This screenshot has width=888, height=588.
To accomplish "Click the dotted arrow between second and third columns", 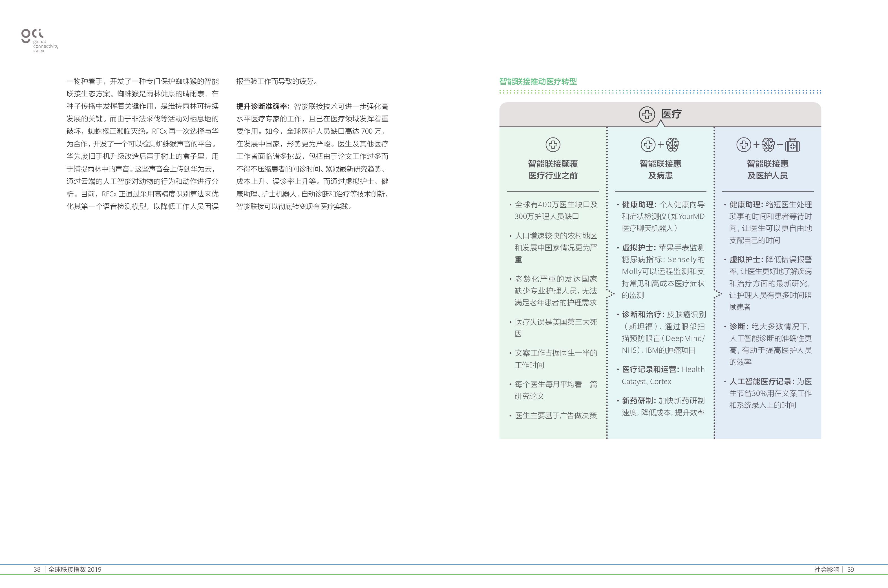I will point(718,294).
